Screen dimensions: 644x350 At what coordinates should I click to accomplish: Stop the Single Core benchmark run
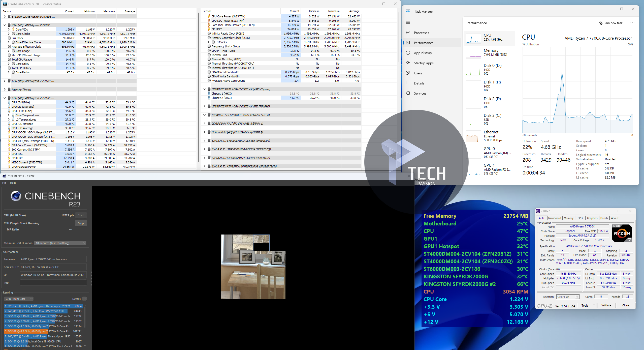[x=81, y=223]
